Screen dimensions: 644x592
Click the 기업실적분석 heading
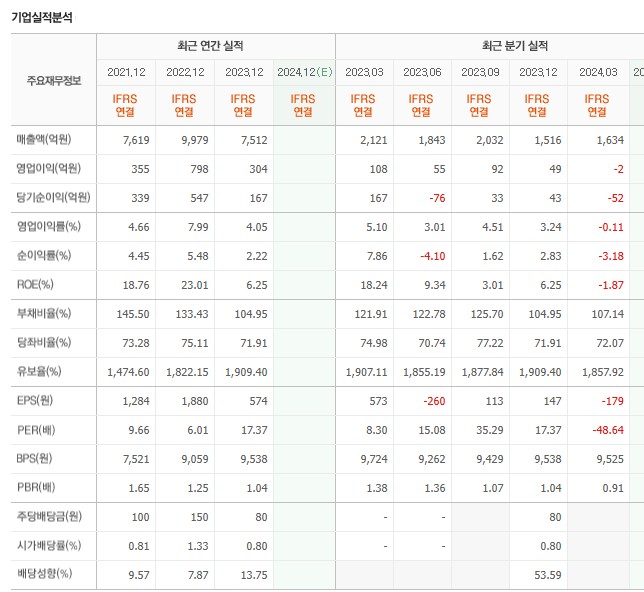click(42, 17)
